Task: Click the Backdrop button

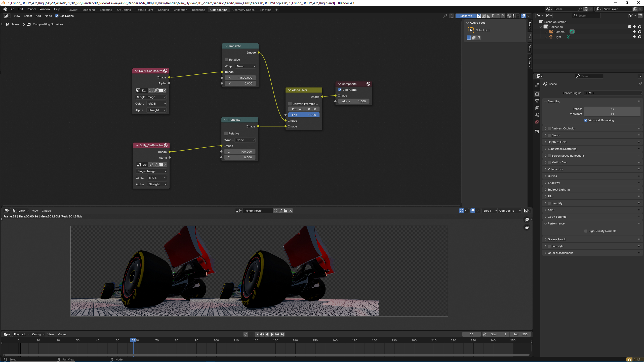Action: pos(466,16)
